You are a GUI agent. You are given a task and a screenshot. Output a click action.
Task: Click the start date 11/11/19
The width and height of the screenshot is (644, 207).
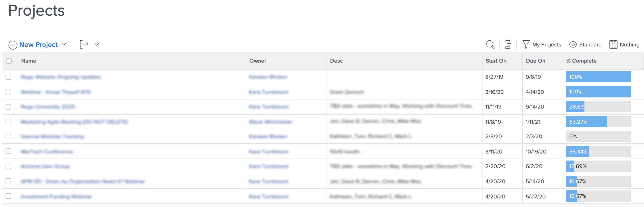pos(493,107)
